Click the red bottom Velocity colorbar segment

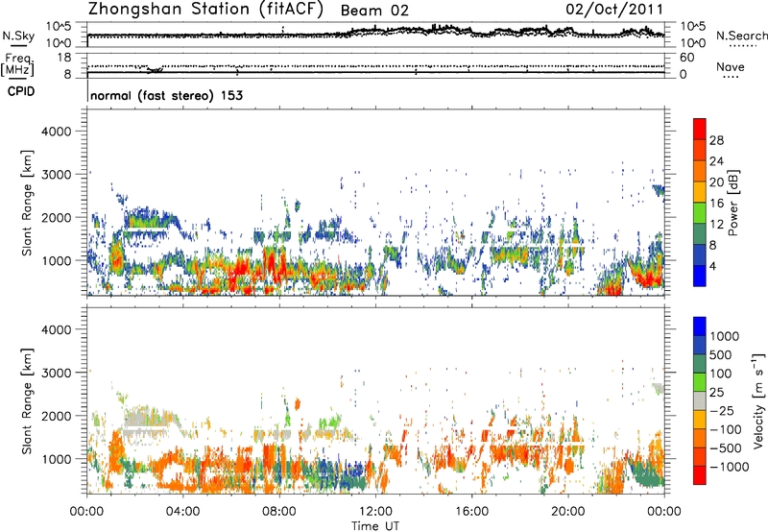click(x=700, y=475)
